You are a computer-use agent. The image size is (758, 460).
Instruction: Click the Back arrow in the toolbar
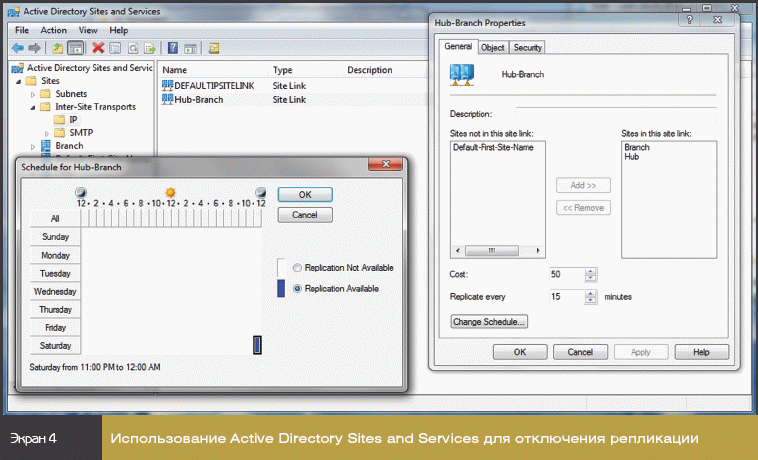[x=17, y=47]
